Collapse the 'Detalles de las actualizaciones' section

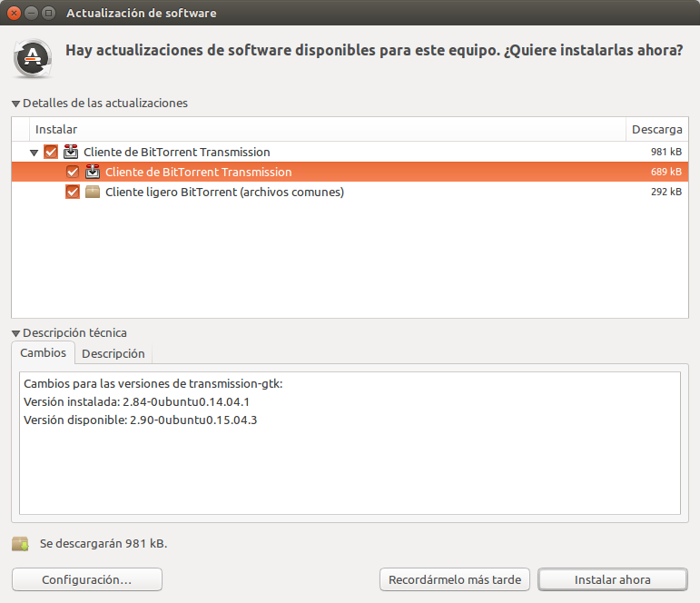[16, 104]
